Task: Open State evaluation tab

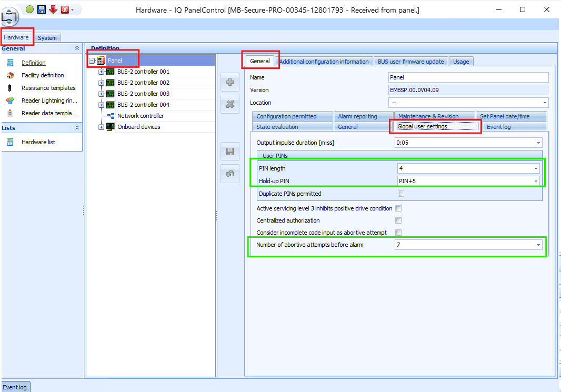Action: [292, 127]
